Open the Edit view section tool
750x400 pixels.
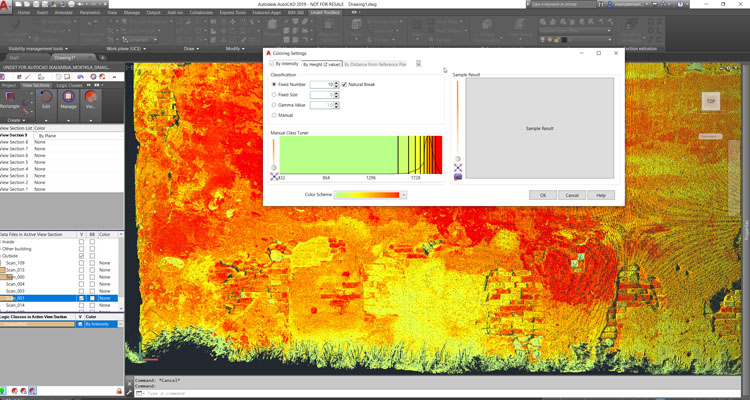click(x=46, y=100)
